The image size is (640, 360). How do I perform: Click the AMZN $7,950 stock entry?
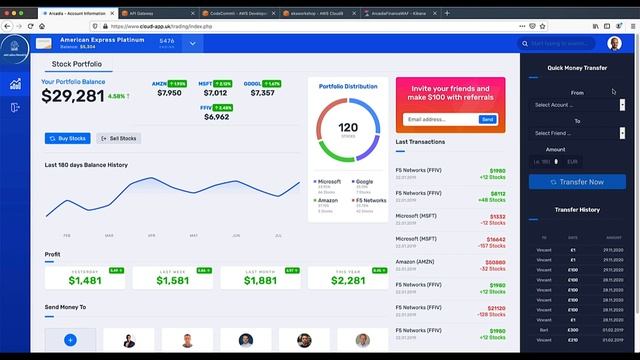pyautogui.click(x=169, y=89)
